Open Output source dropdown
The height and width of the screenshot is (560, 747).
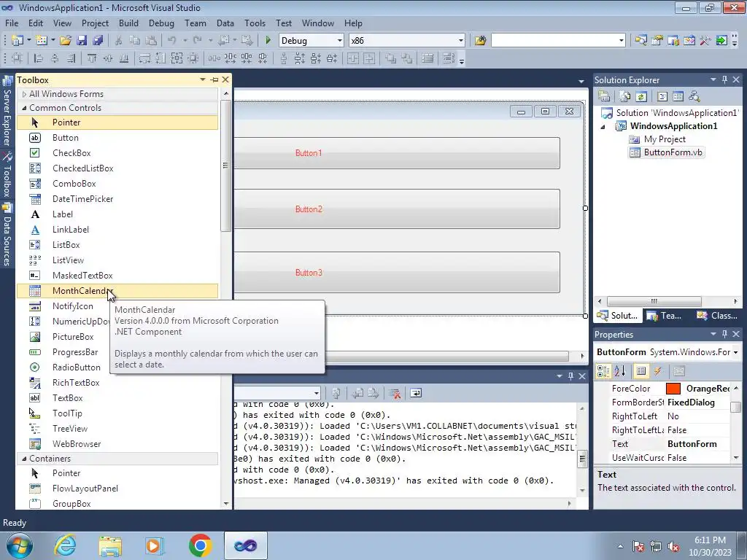(x=317, y=393)
